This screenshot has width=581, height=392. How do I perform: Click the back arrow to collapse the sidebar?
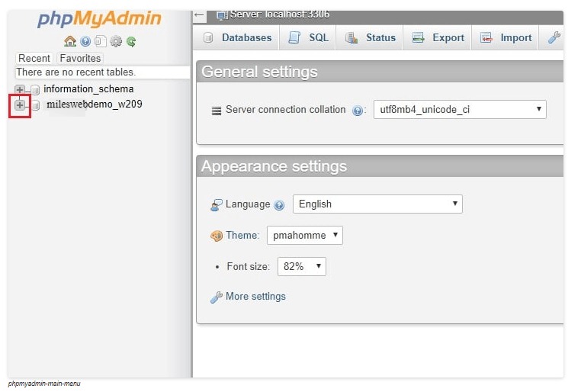coord(199,15)
